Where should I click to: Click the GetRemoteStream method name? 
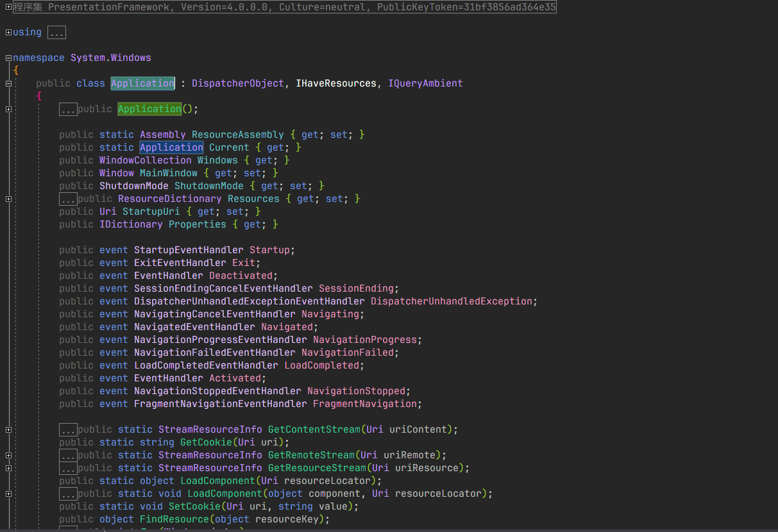[x=312, y=455]
